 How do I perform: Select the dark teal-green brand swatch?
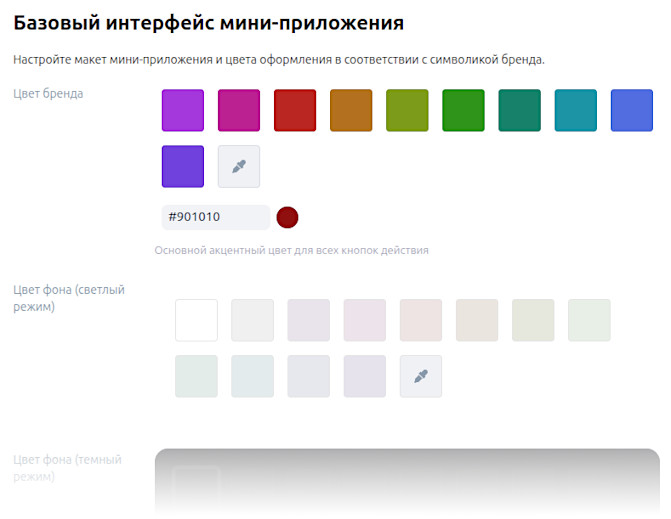520,110
